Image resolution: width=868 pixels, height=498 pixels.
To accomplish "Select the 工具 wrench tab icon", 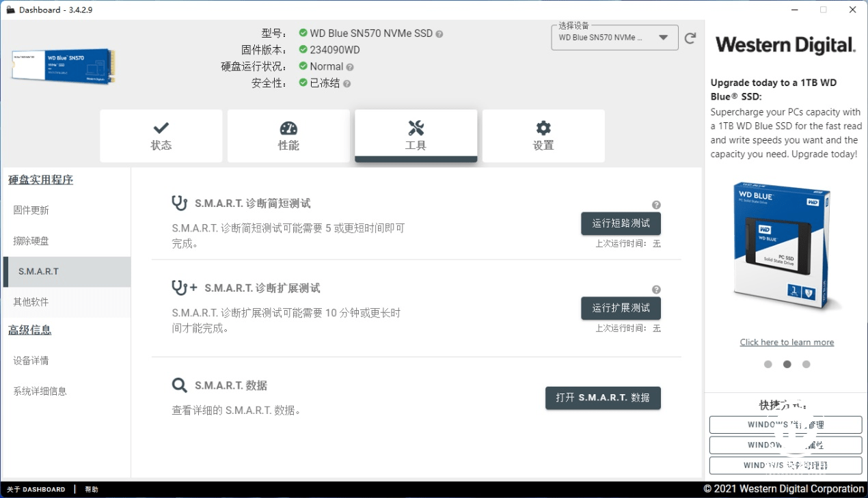I will [x=416, y=127].
